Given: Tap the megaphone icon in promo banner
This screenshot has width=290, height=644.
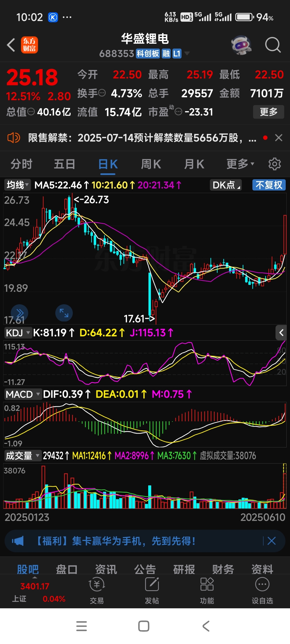Looking at the screenshot, I should pos(18,541).
